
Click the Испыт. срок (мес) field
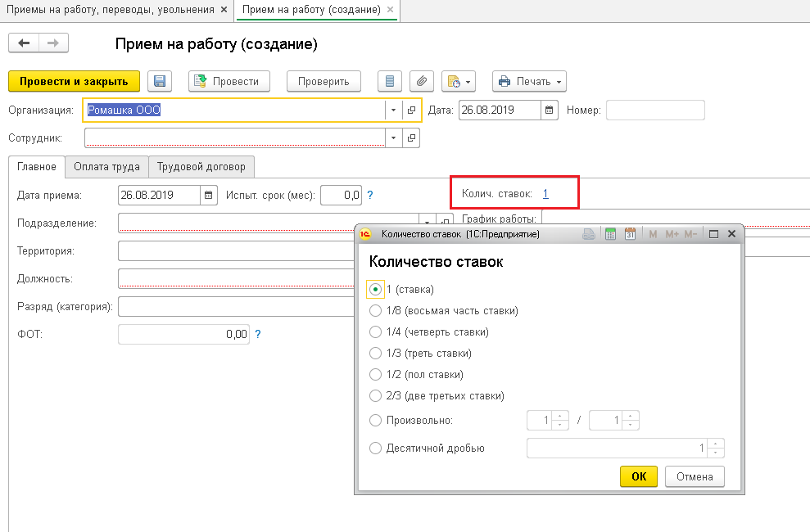click(x=341, y=195)
